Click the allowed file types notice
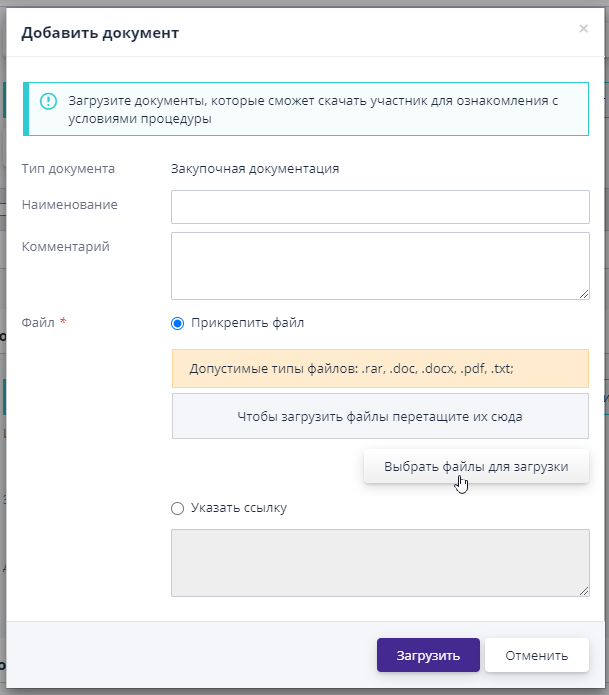This screenshot has width=609, height=695. (x=380, y=368)
